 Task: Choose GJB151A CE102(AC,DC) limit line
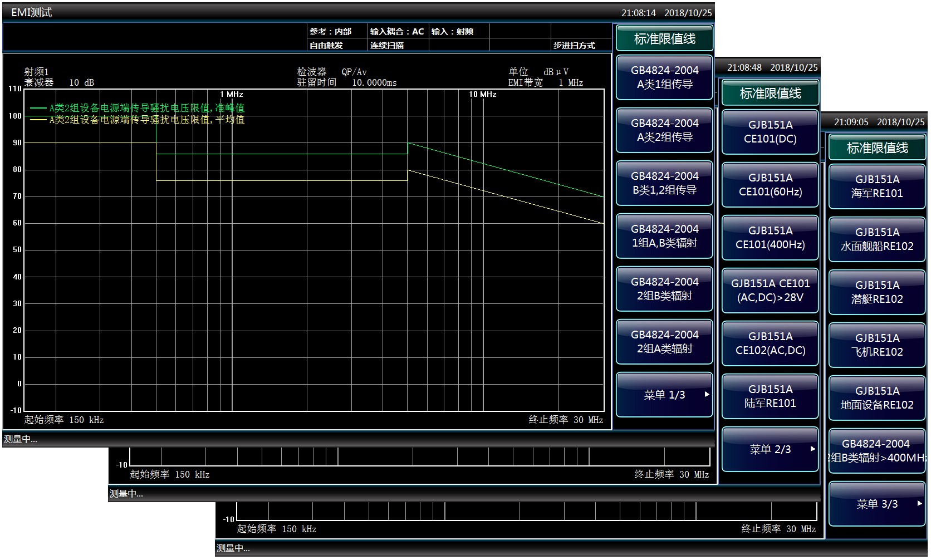click(770, 343)
